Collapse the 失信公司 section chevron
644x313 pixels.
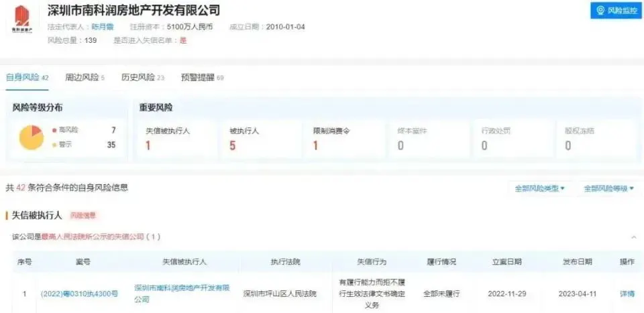633,237
